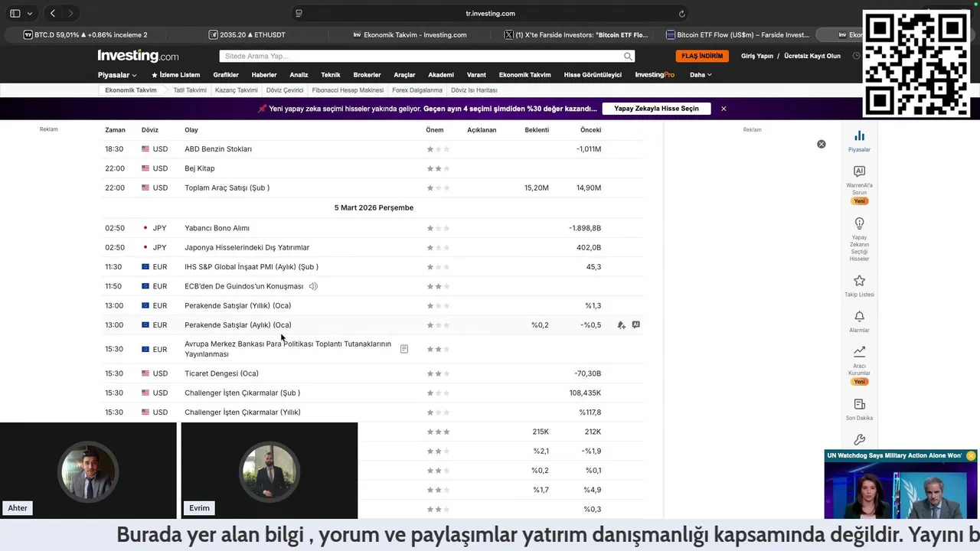The width and height of the screenshot is (980, 551).
Task: Click the browser back arrow
Action: 52,13
